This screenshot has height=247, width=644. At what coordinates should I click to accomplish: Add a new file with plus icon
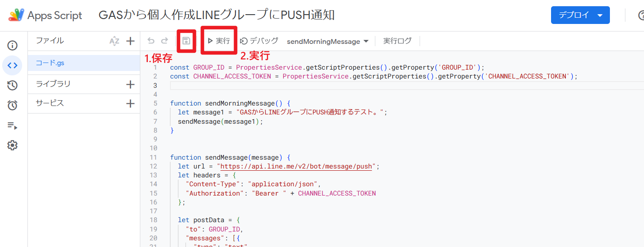(x=130, y=41)
